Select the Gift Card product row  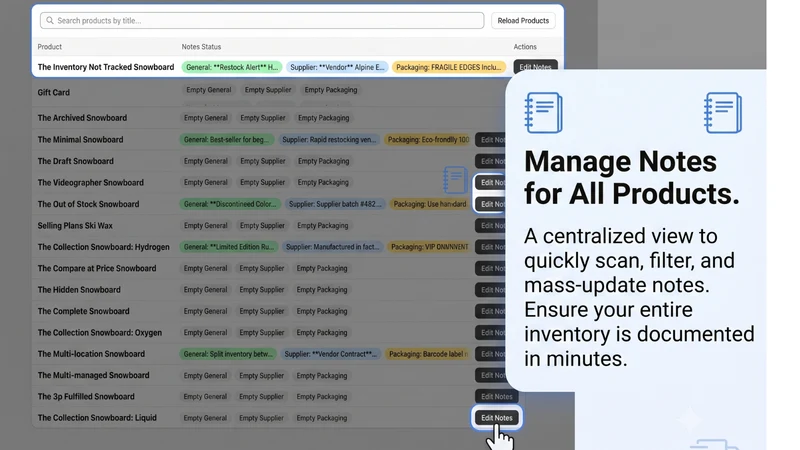(x=270, y=92)
